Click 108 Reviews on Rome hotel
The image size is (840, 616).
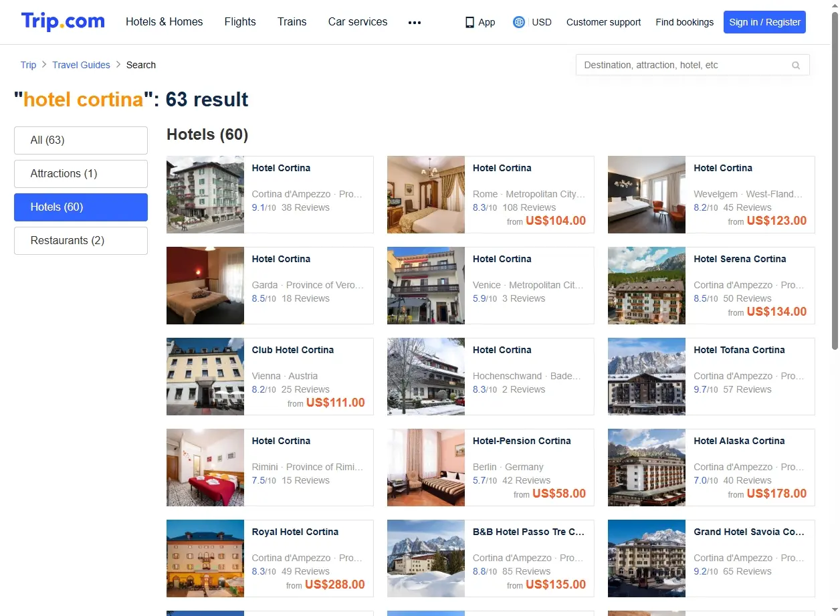click(x=529, y=207)
